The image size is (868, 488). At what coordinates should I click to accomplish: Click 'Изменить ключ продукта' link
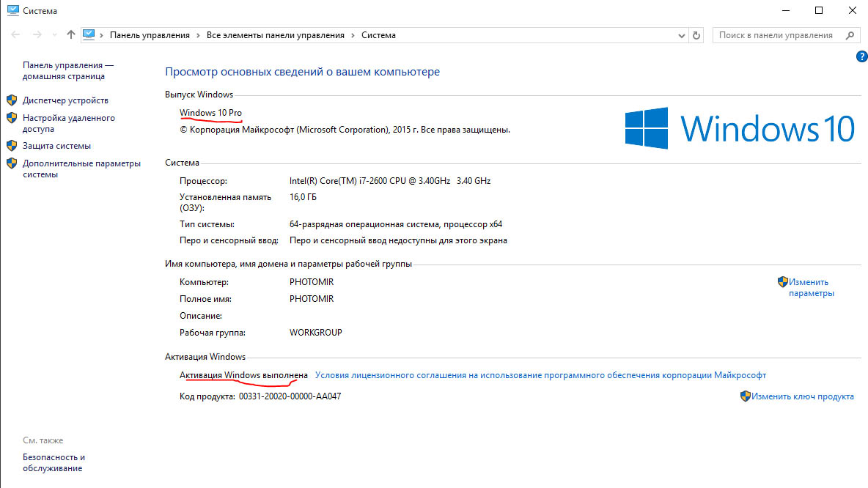click(802, 396)
